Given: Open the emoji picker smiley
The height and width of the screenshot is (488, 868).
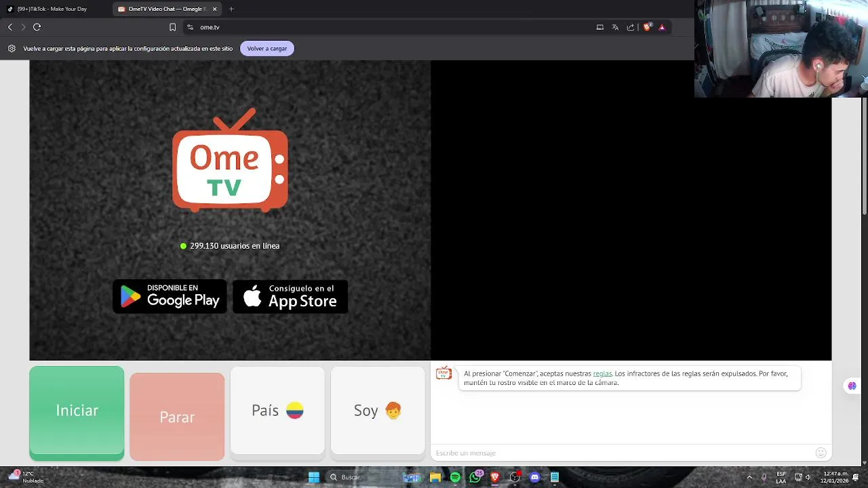Looking at the screenshot, I should [x=821, y=453].
